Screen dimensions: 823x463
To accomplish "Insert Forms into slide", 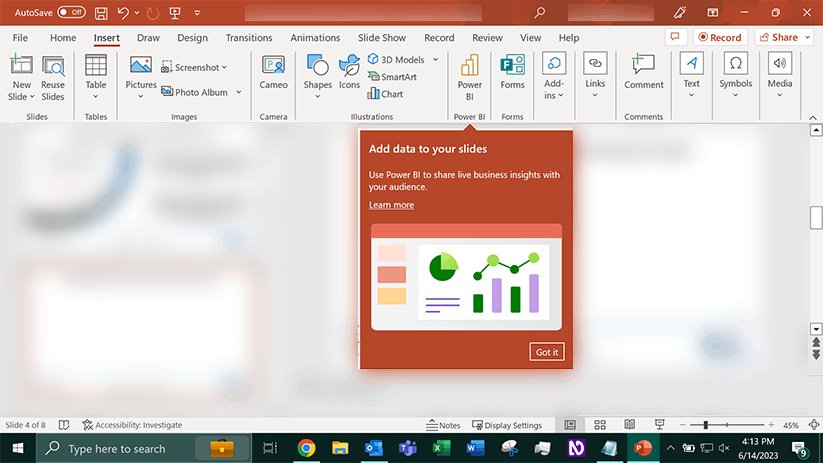I will point(512,72).
